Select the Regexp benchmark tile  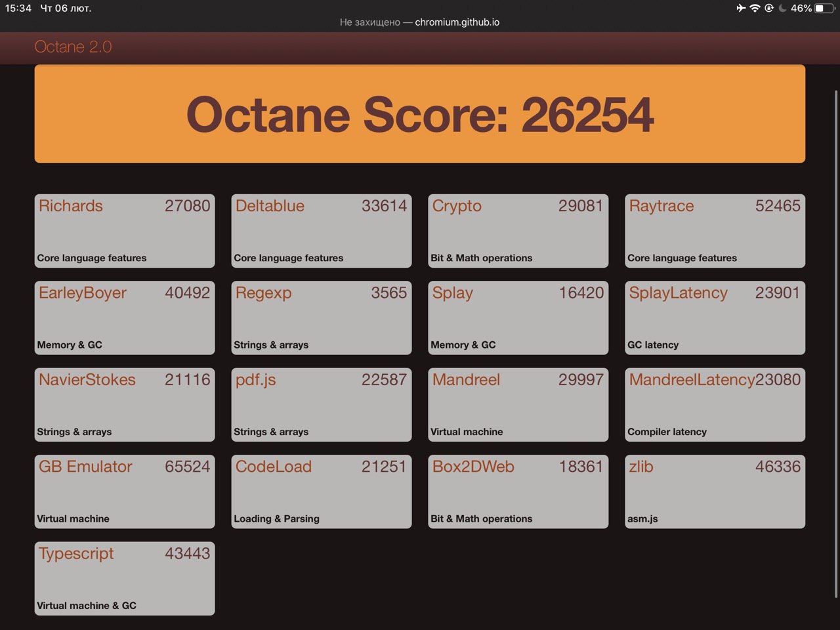(322, 318)
